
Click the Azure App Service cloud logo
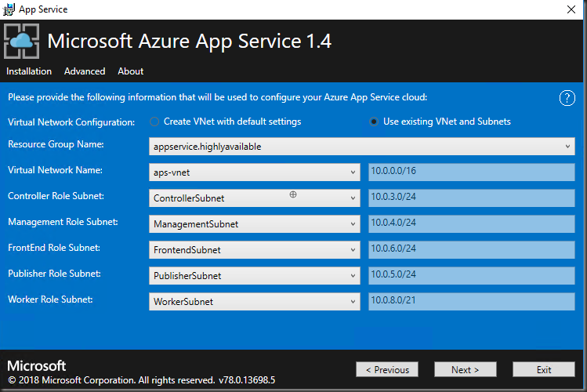pos(22,42)
